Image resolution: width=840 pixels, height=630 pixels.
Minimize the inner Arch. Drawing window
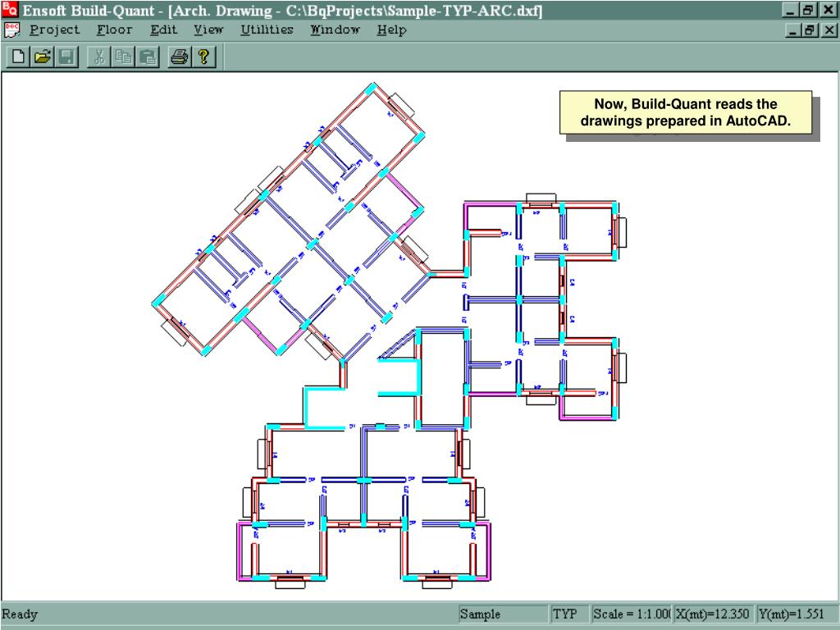click(793, 30)
